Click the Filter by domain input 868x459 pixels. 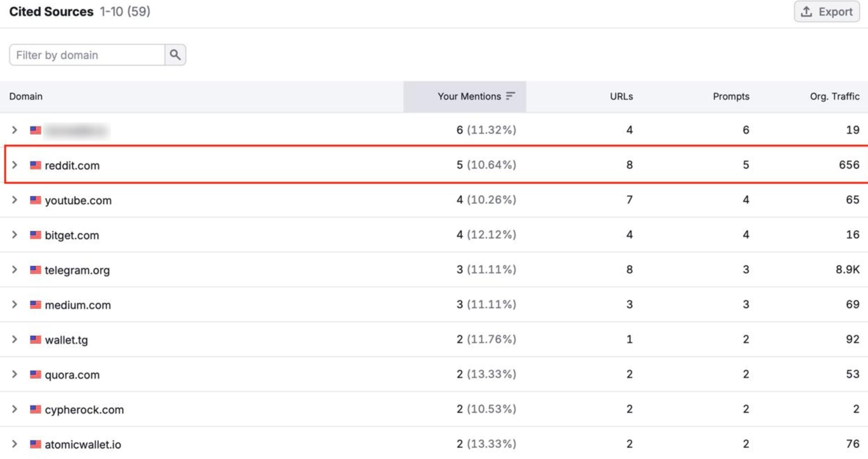87,55
